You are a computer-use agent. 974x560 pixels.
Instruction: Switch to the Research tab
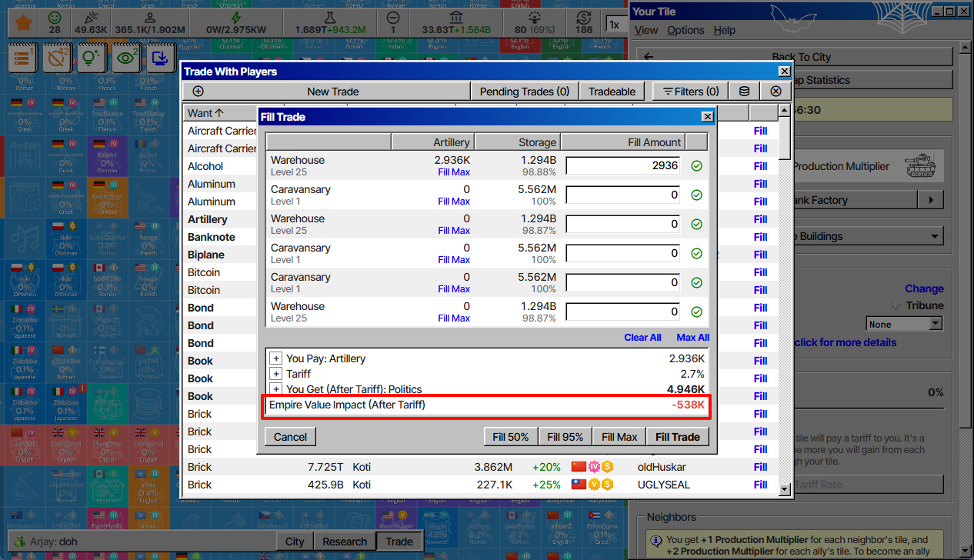344,542
